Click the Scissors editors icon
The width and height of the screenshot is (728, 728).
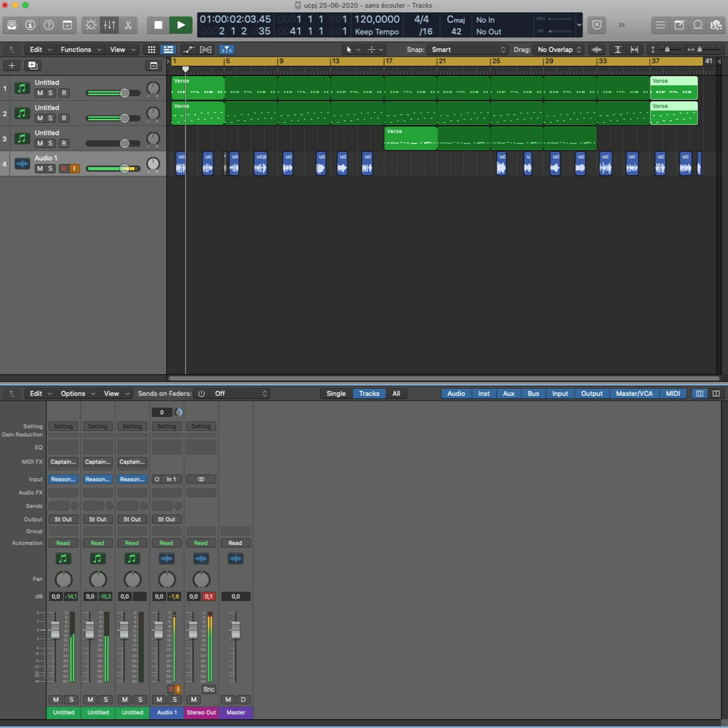click(x=128, y=25)
